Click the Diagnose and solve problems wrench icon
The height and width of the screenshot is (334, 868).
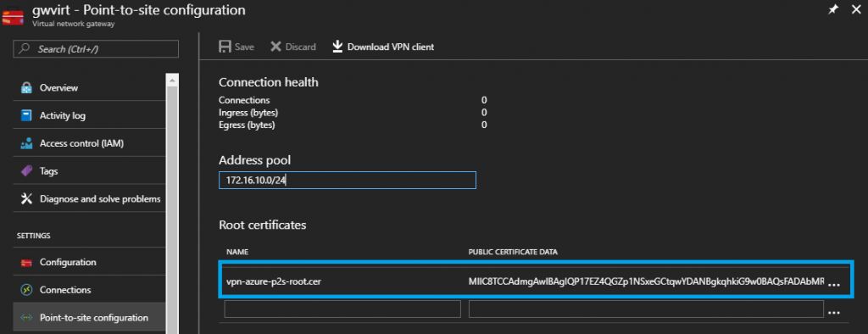[26, 199]
